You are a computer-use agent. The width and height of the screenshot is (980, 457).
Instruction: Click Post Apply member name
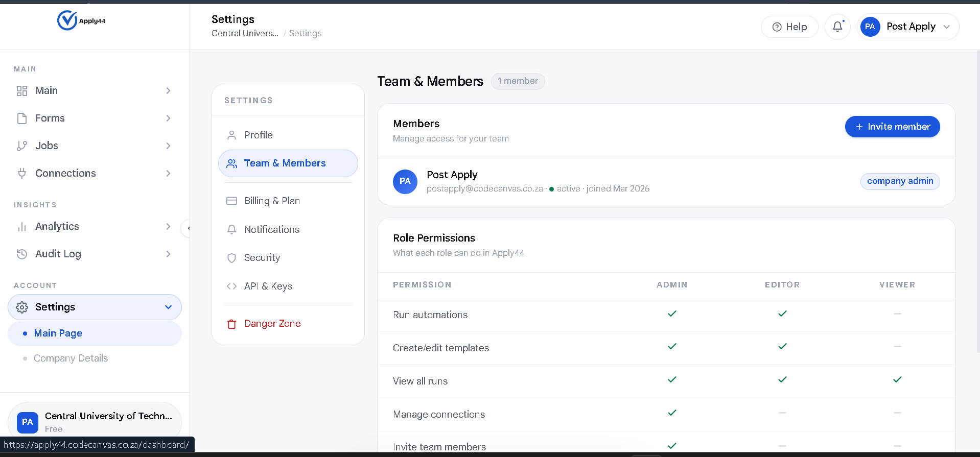click(452, 175)
